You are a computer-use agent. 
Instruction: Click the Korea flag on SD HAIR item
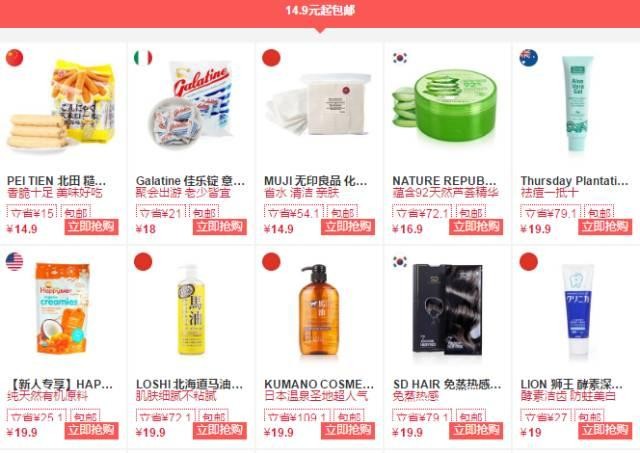(x=400, y=262)
